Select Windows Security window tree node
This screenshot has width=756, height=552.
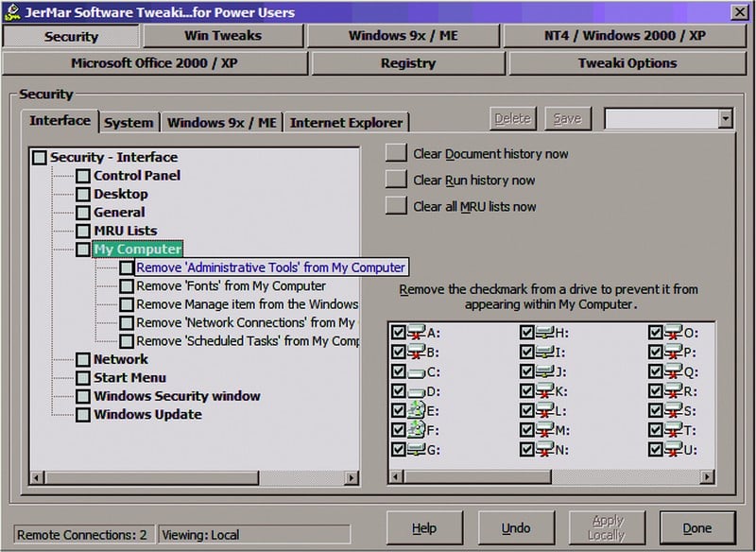177,396
